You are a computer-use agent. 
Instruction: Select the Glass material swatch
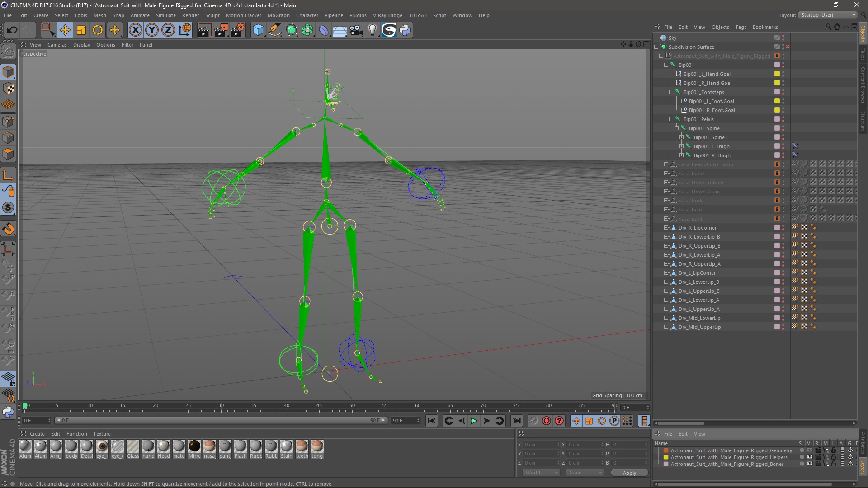(133, 447)
